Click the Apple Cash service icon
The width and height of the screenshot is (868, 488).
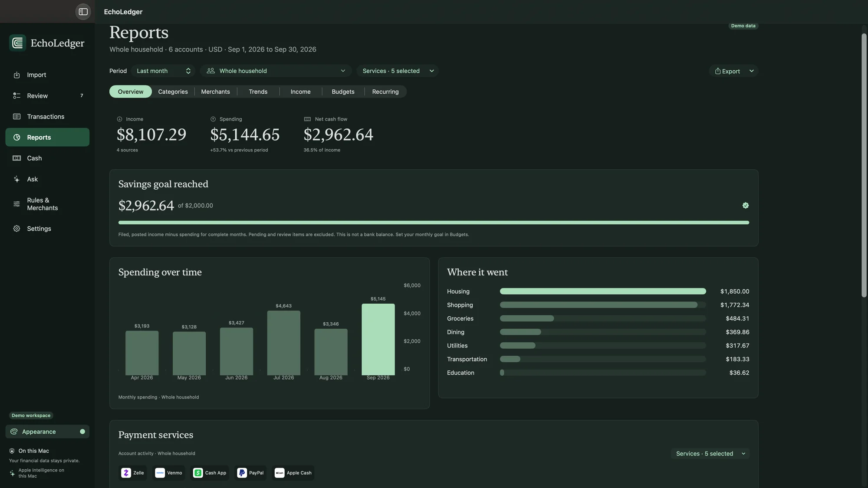click(279, 473)
